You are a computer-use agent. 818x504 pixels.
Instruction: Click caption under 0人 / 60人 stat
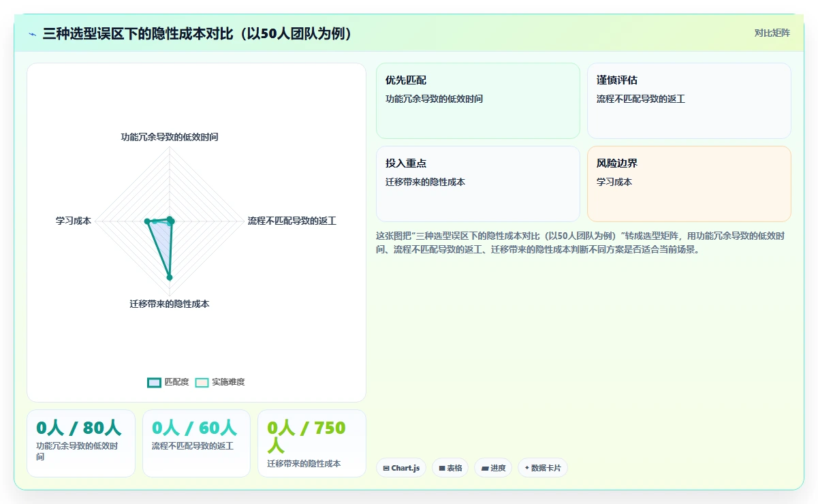coord(193,446)
